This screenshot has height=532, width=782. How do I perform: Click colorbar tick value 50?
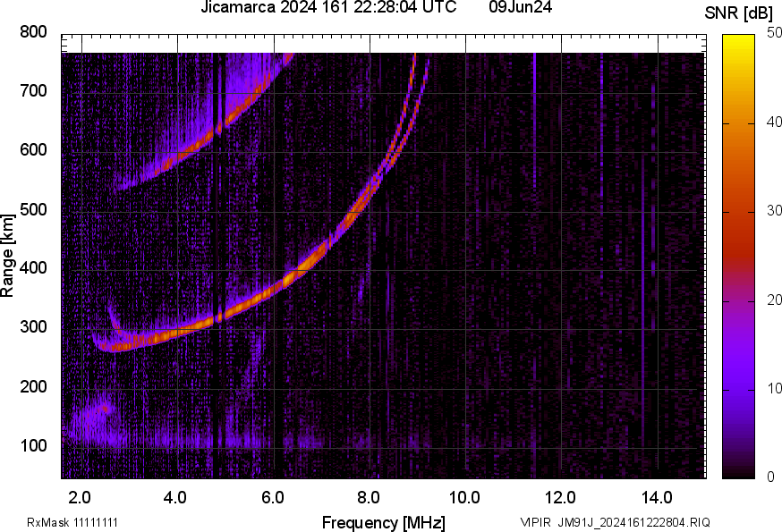click(x=774, y=32)
